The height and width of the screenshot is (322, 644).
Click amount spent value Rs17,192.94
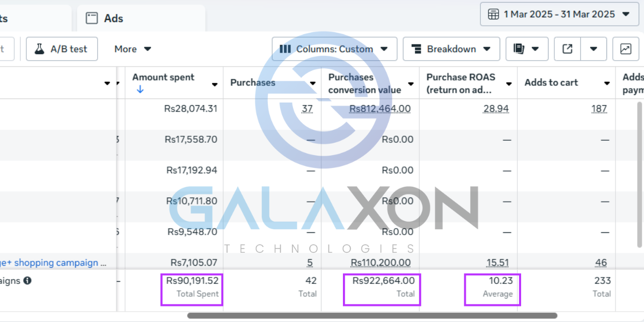(192, 171)
